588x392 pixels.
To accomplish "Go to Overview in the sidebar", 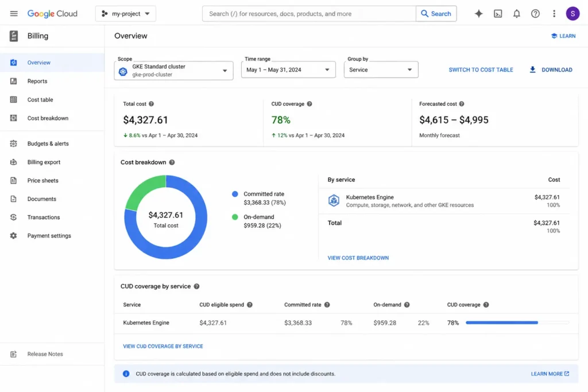I will [52, 63].
